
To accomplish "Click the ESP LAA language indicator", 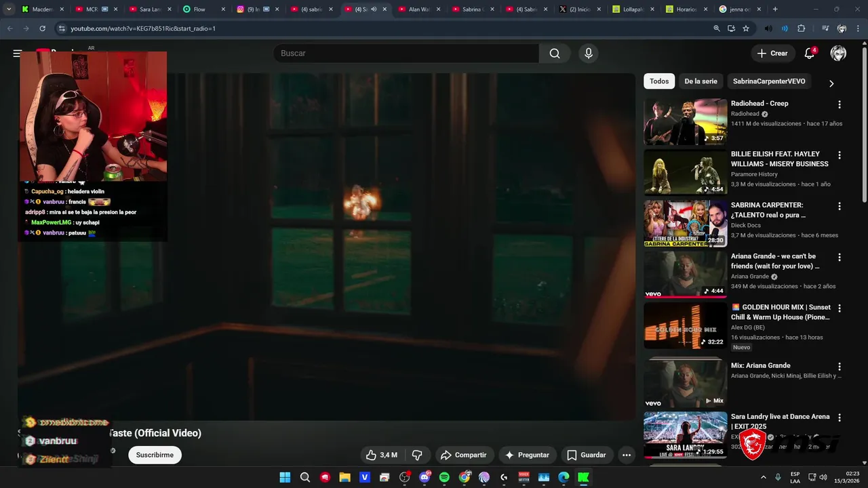I will (795, 477).
